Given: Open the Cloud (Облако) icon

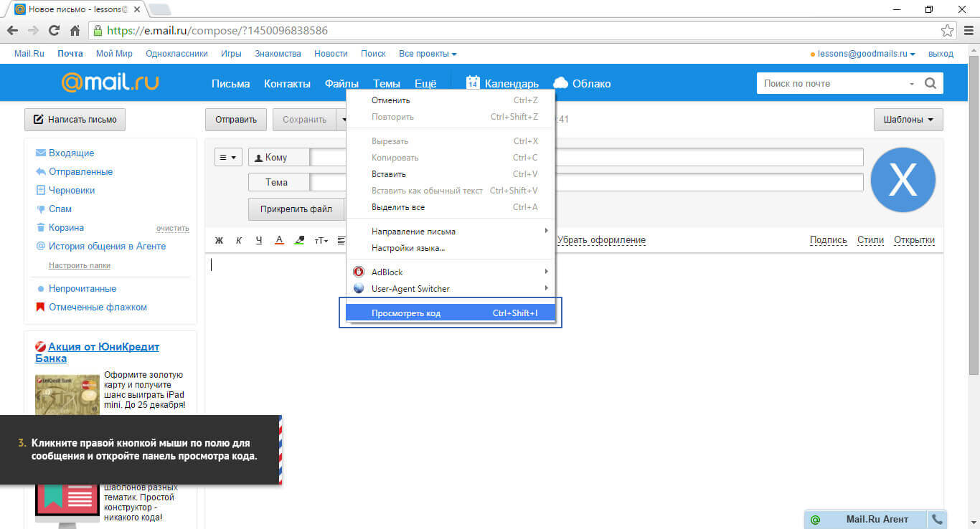Looking at the screenshot, I should click(561, 83).
